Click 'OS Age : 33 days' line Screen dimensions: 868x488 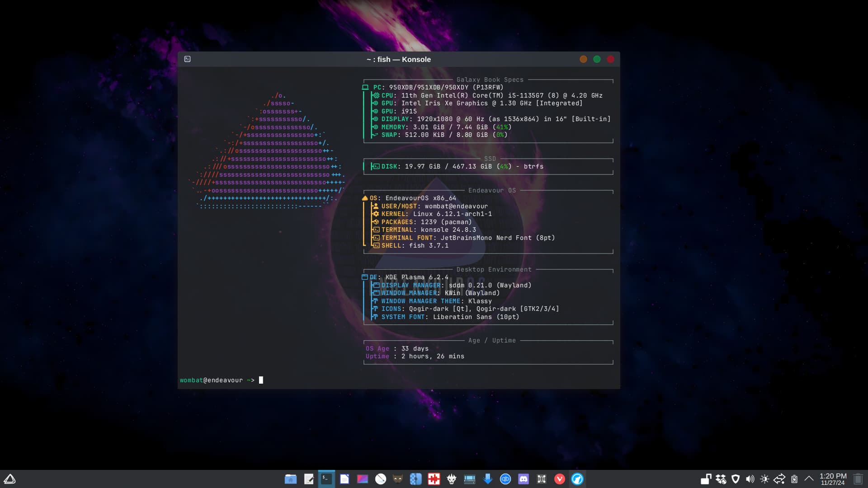coord(397,348)
